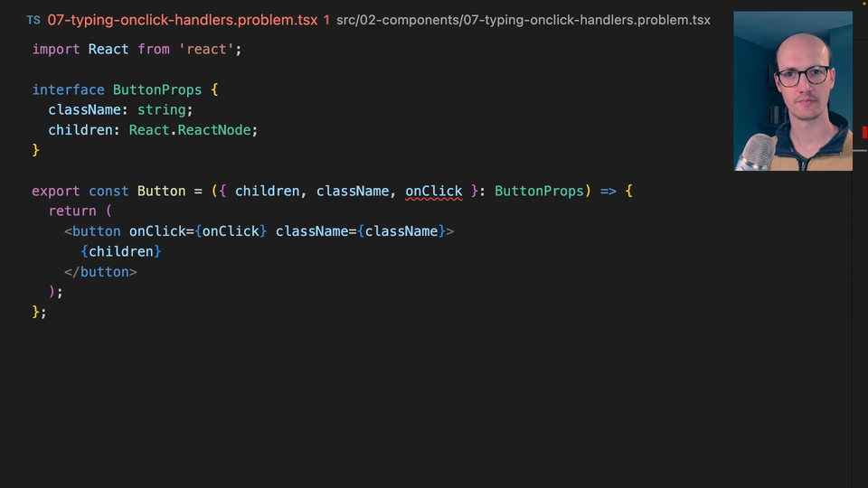868x488 pixels.
Task: Click the onClick parameter with red squiggly underline
Action: 433,191
